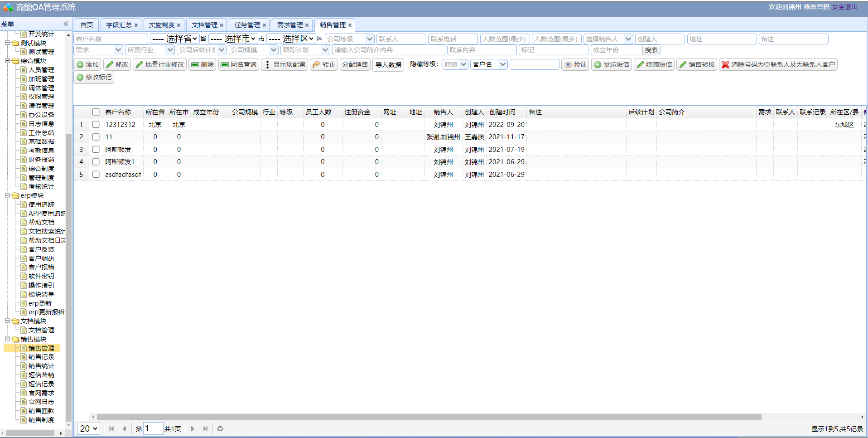Image resolution: width=868 pixels, height=438 pixels.
Task: Click the 修改密码 link
Action: [x=816, y=7]
